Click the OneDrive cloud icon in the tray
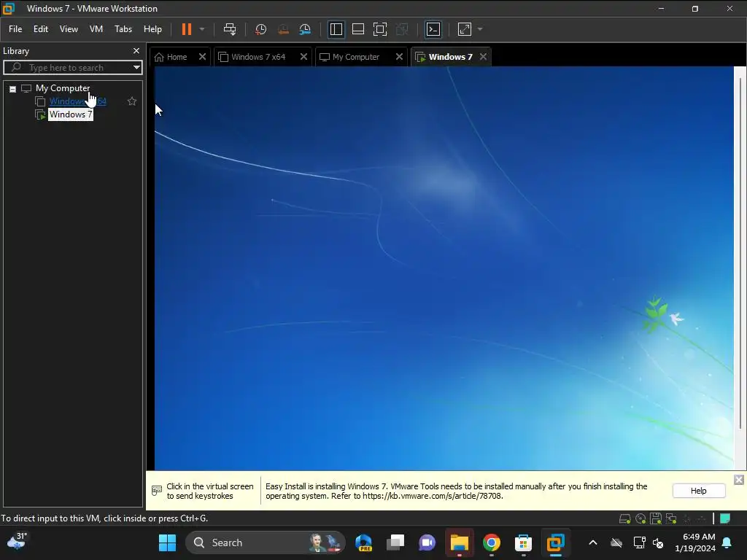The height and width of the screenshot is (560, 747). 616,542
